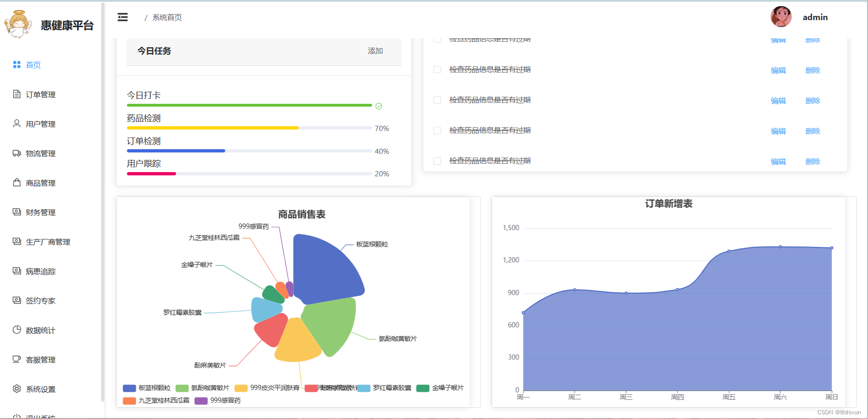This screenshot has width=868, height=419.
Task: Open 签约专家 in the sidebar
Action: tap(41, 301)
